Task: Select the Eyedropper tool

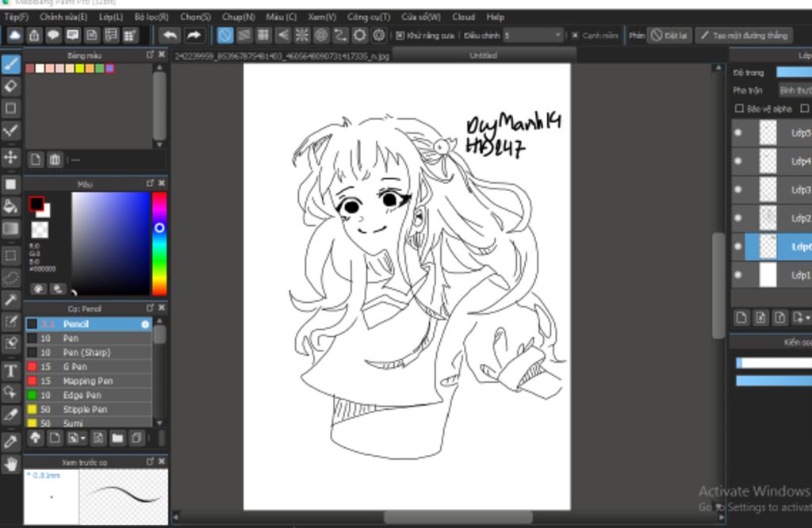Action: [11, 442]
